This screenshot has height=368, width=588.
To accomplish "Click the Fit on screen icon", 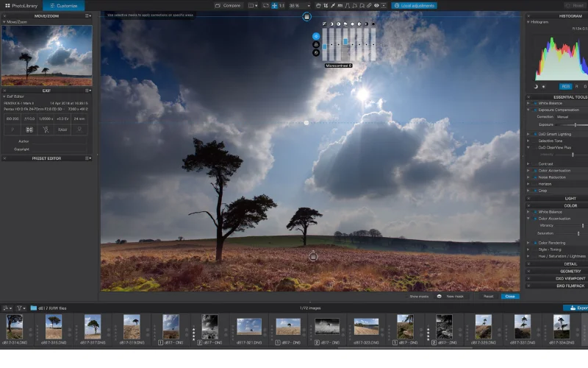I will [266, 6].
